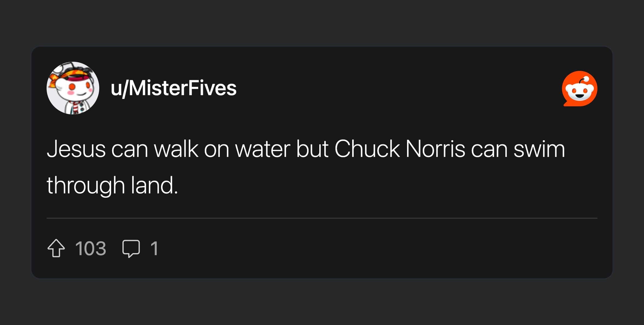This screenshot has height=325, width=644.
Task: Click the word "land." ending the post
Action: click(154, 186)
